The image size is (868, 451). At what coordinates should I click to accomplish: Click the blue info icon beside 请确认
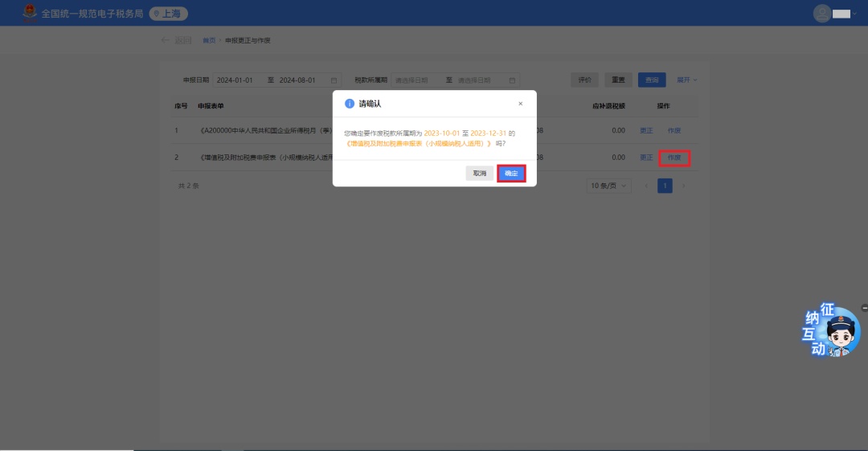coord(350,104)
